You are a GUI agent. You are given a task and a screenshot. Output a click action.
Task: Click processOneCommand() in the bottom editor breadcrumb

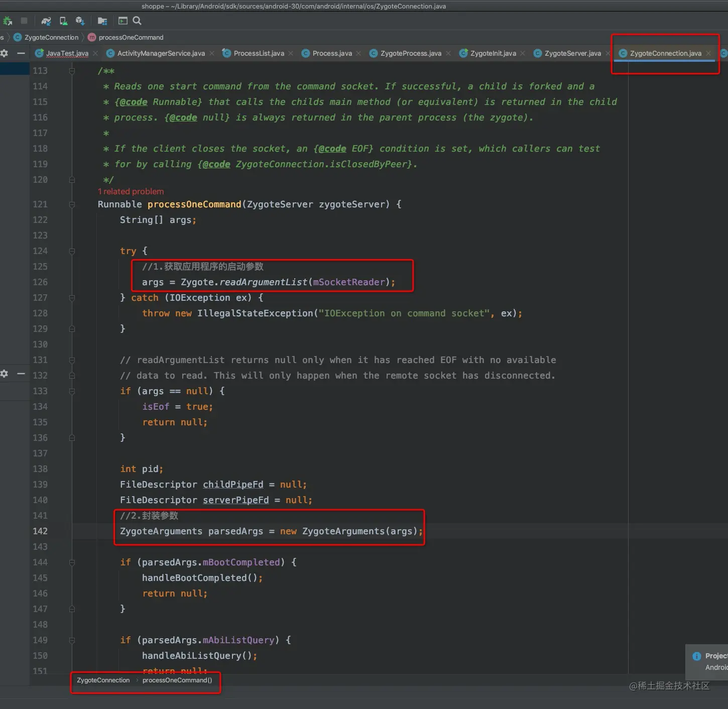[177, 680]
